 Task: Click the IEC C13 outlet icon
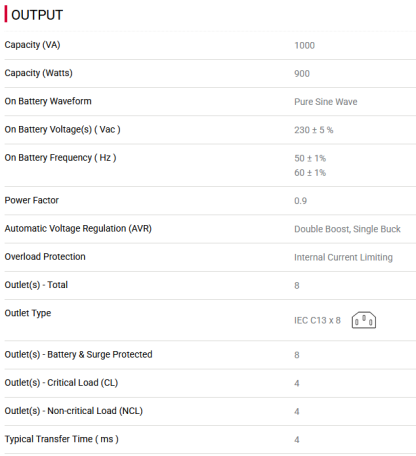pyautogui.click(x=364, y=320)
